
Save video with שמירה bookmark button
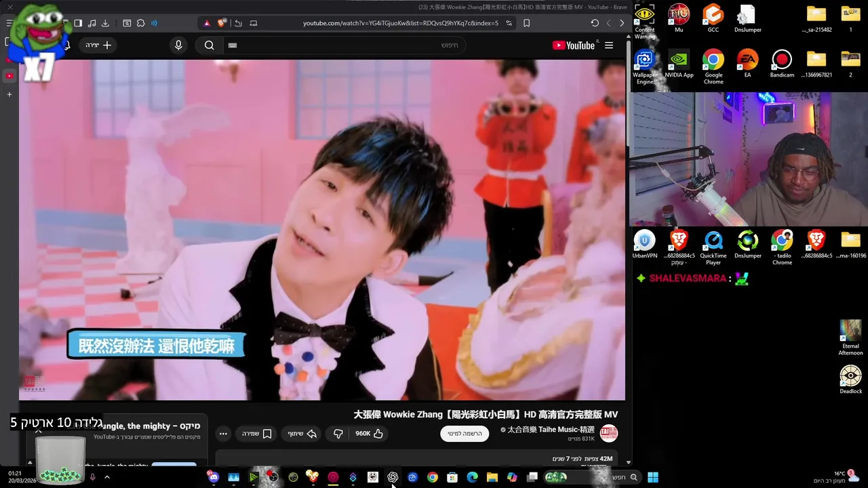tap(257, 434)
